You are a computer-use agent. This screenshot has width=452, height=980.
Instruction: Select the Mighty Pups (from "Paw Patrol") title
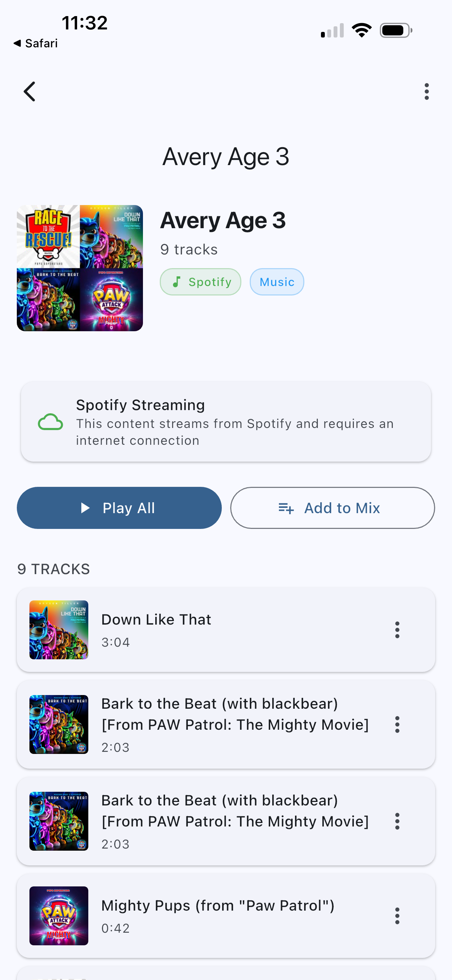(x=218, y=906)
